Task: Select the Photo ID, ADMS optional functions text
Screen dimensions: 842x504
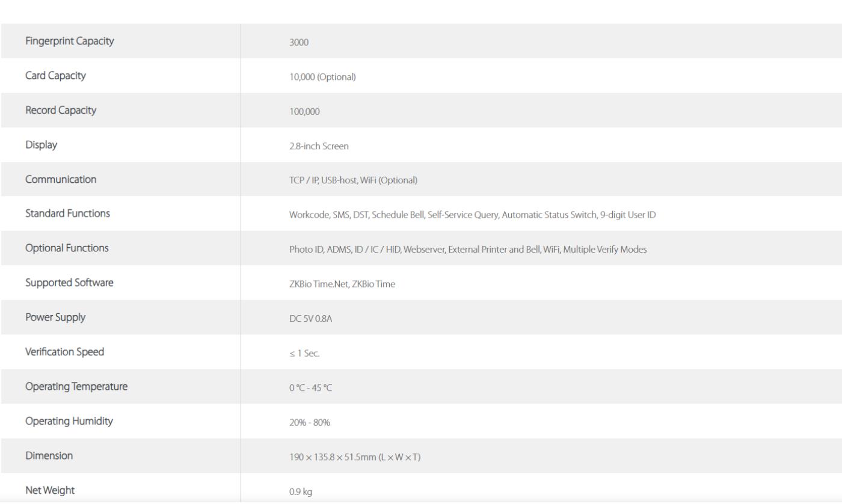Action: coord(468,250)
